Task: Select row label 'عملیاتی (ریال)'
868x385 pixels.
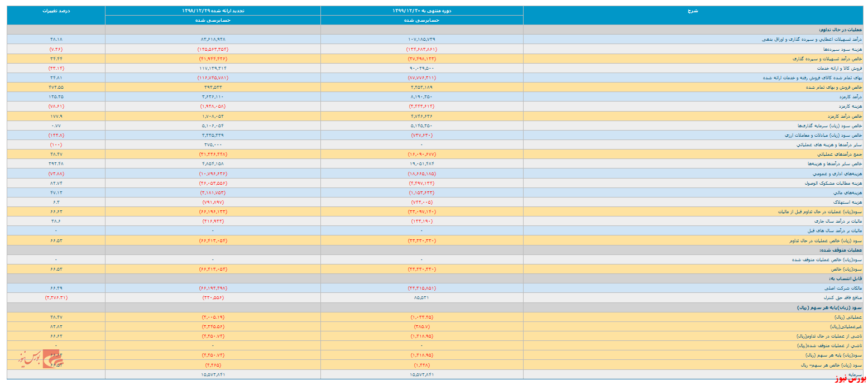Action: 849,317
